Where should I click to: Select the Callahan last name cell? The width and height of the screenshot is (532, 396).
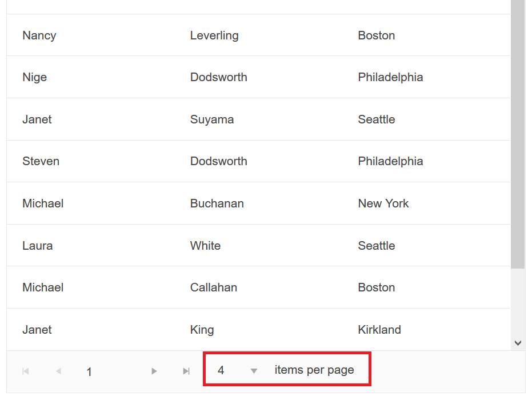click(x=214, y=287)
